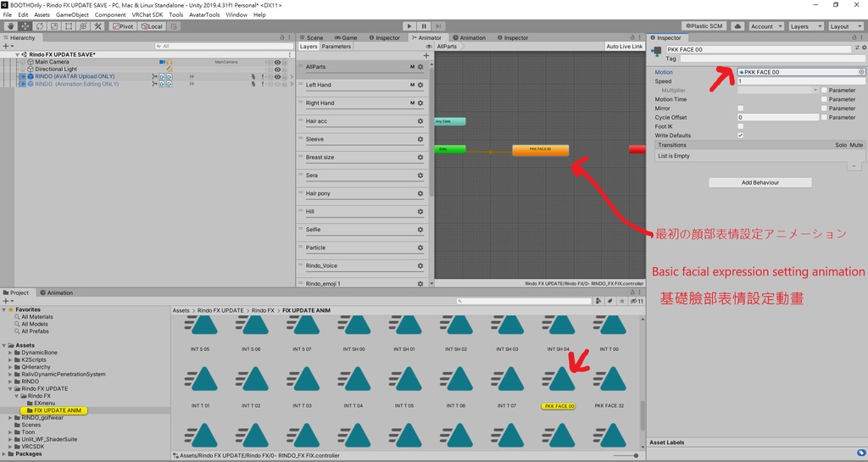Open settings gear for AllParts layer
Viewport: 868px width, 462px height.
[420, 67]
